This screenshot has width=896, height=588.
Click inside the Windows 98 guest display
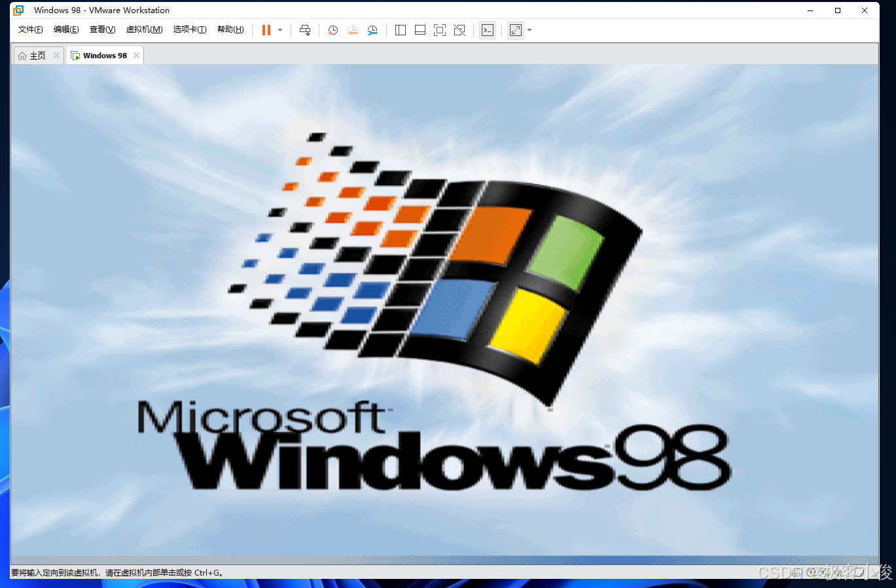coord(444,314)
